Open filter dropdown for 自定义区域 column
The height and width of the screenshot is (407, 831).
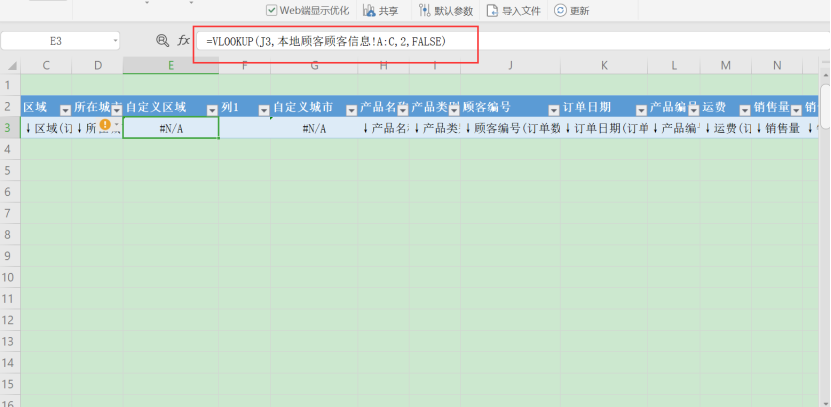click(212, 110)
